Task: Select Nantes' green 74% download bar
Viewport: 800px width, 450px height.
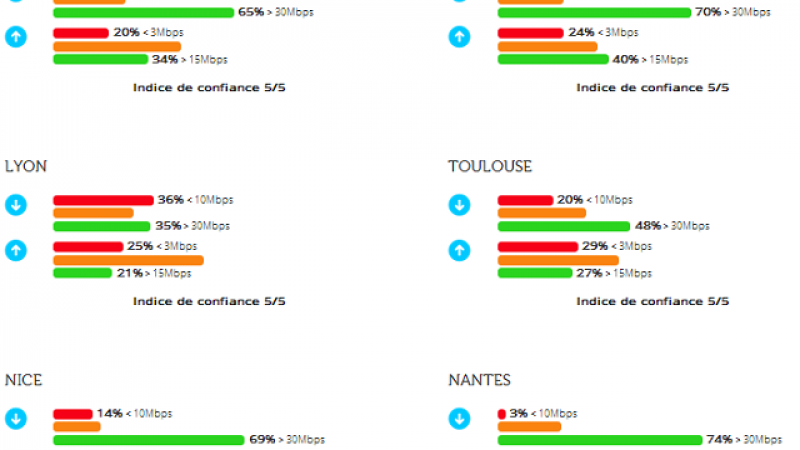Action: (x=600, y=440)
